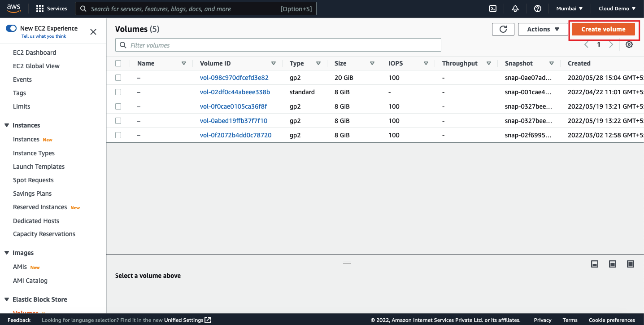Open the Feedback link in footer
The image size is (644, 325).
pos(19,320)
